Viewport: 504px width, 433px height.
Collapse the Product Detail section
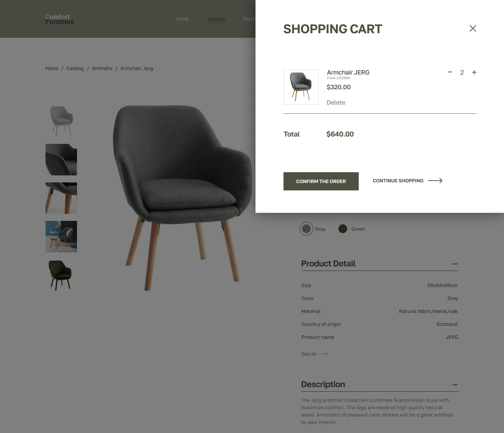point(455,264)
